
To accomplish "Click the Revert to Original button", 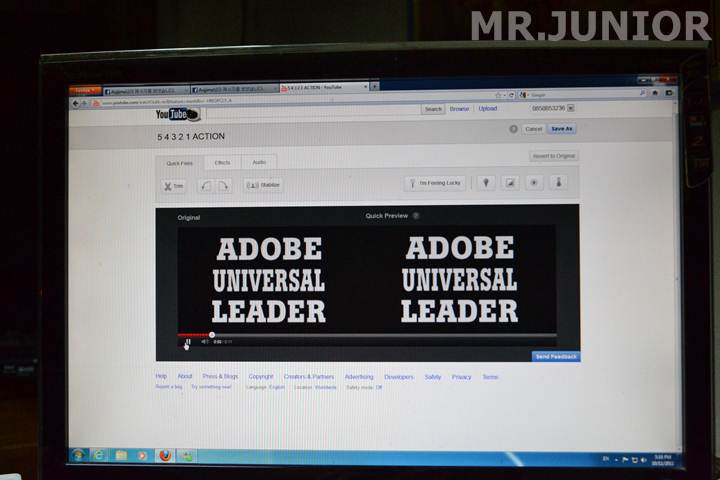I will pos(553,156).
